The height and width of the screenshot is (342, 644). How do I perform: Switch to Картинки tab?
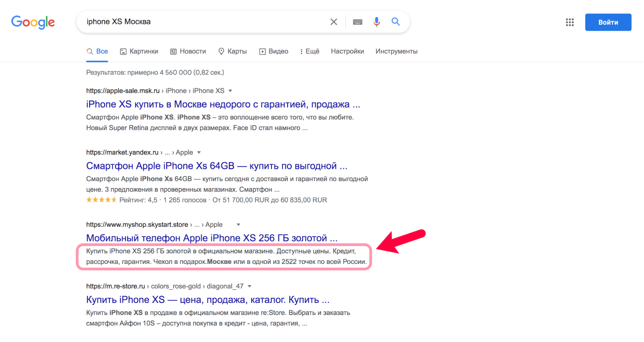pyautogui.click(x=139, y=51)
